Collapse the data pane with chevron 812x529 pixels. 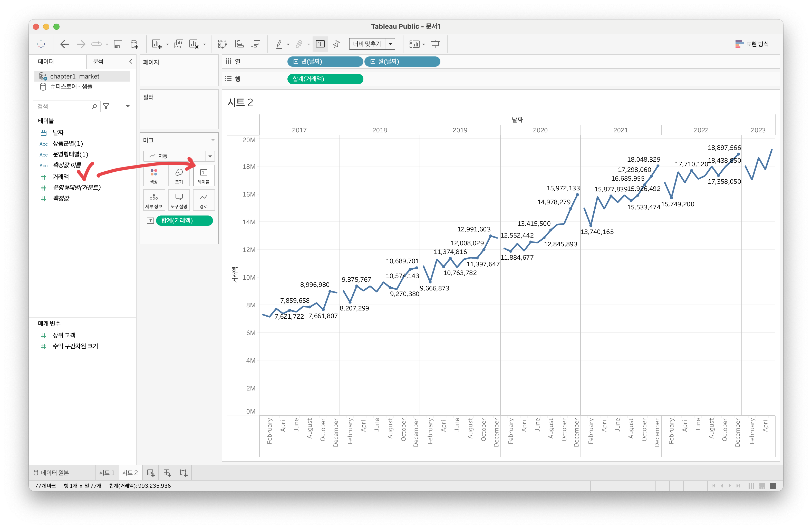130,61
